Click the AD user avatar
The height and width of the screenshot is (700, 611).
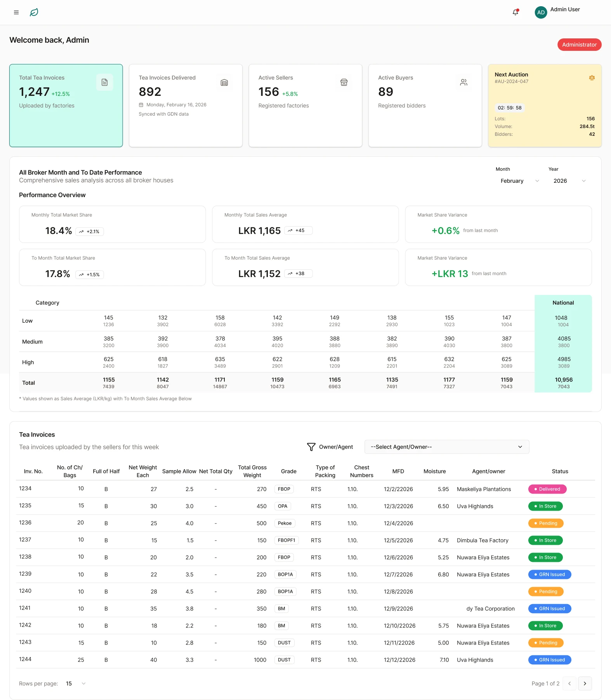541,12
